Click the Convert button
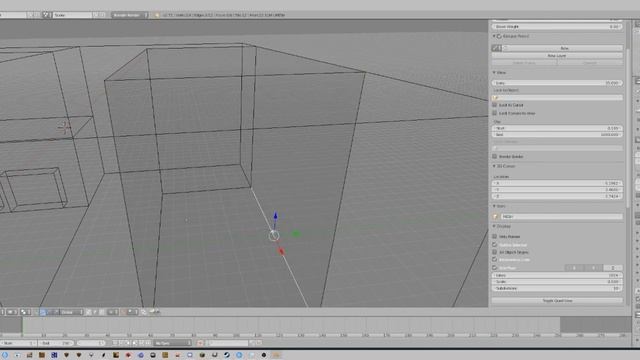Image resolution: width=640 pixels, height=360 pixels. pos(590,63)
